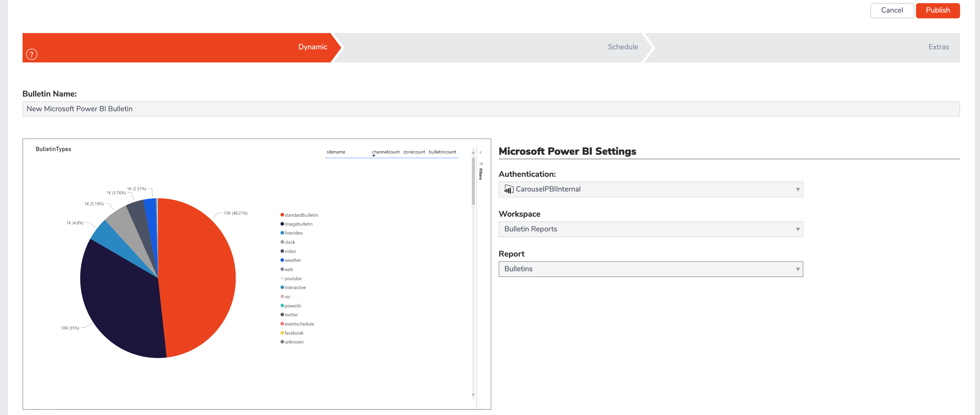Viewport: 980px width, 415px height.
Task: Click the Cancel button
Action: (x=892, y=10)
